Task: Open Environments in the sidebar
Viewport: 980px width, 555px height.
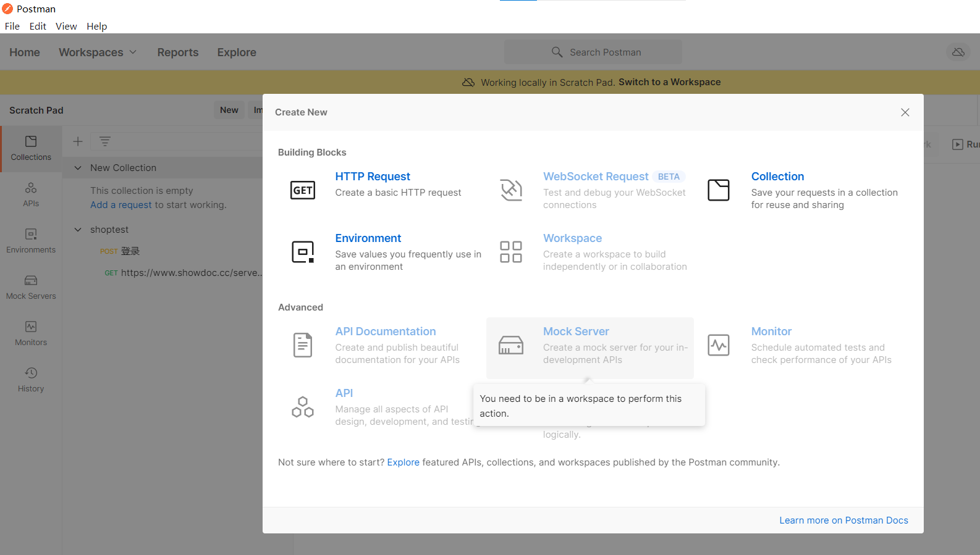Action: pos(31,241)
